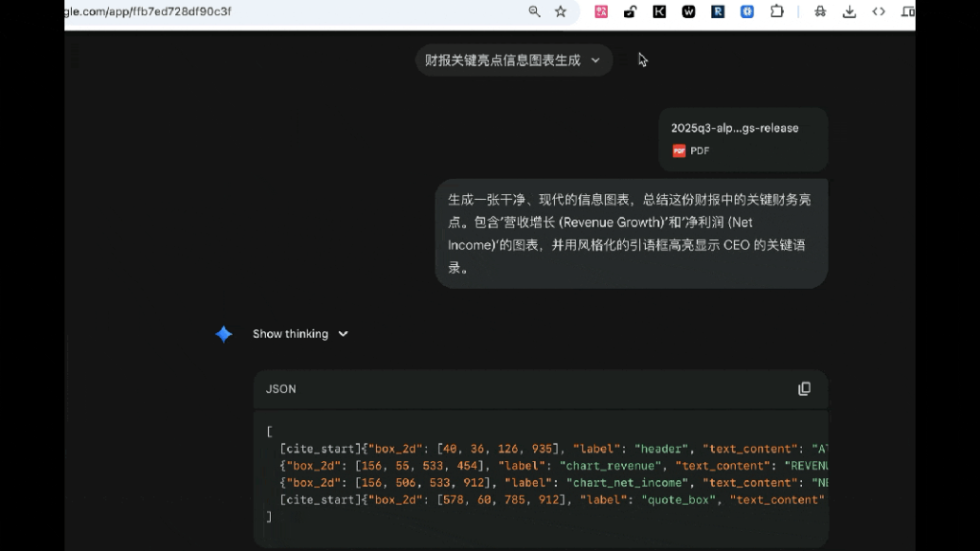Screen dimensions: 980x551
Task: Open the pink translate extension
Action: point(601,11)
